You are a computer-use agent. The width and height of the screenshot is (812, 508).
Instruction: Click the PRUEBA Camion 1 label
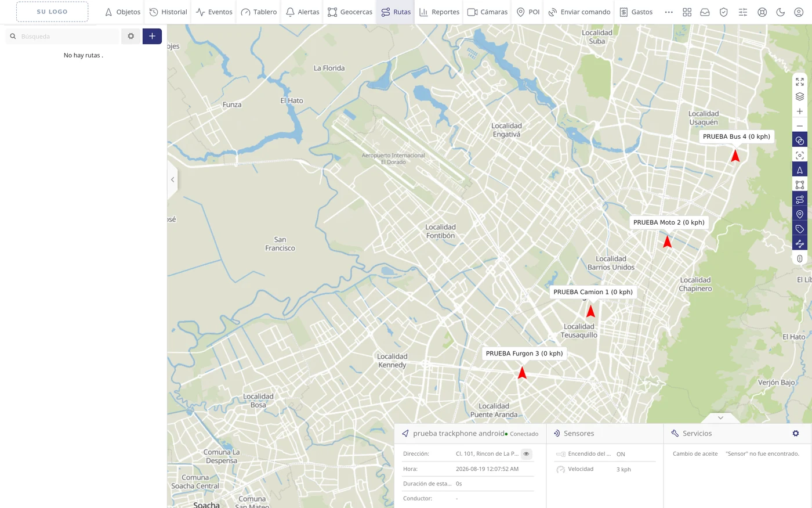593,292
